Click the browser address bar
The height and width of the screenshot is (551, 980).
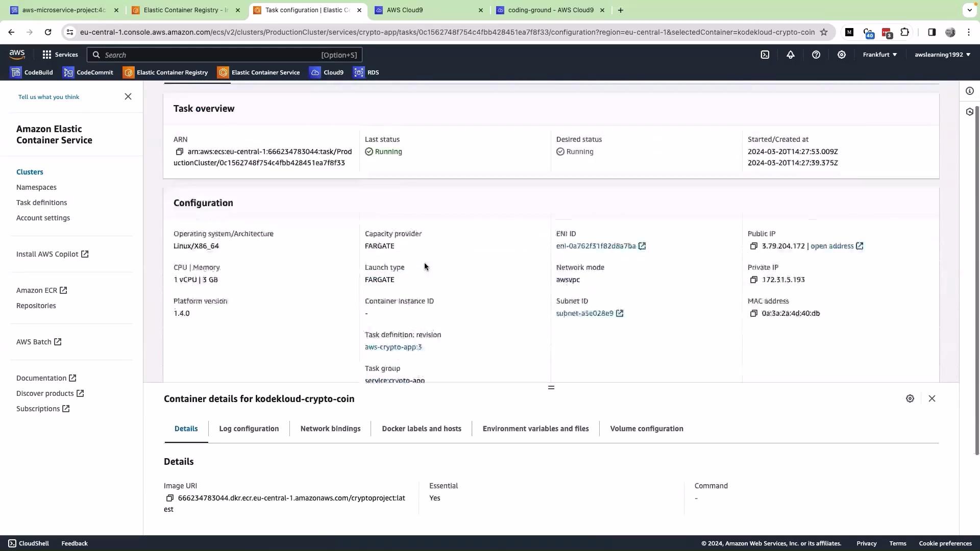(447, 32)
